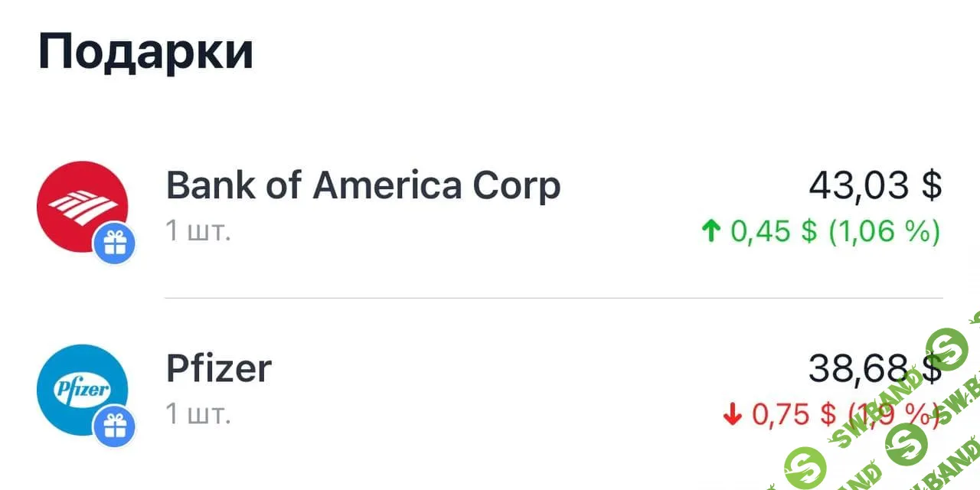
Task: Click the Подарки section heading
Action: pyautogui.click(x=145, y=52)
